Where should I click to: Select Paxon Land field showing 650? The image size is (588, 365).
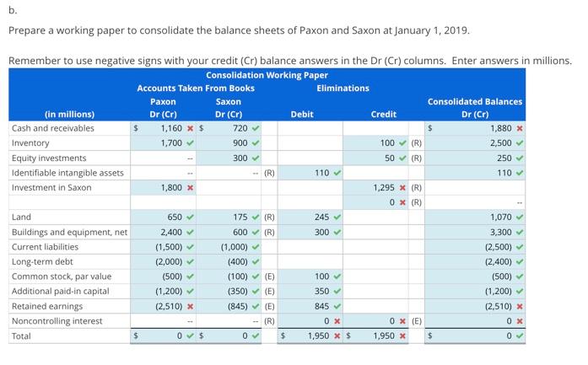click(163, 217)
